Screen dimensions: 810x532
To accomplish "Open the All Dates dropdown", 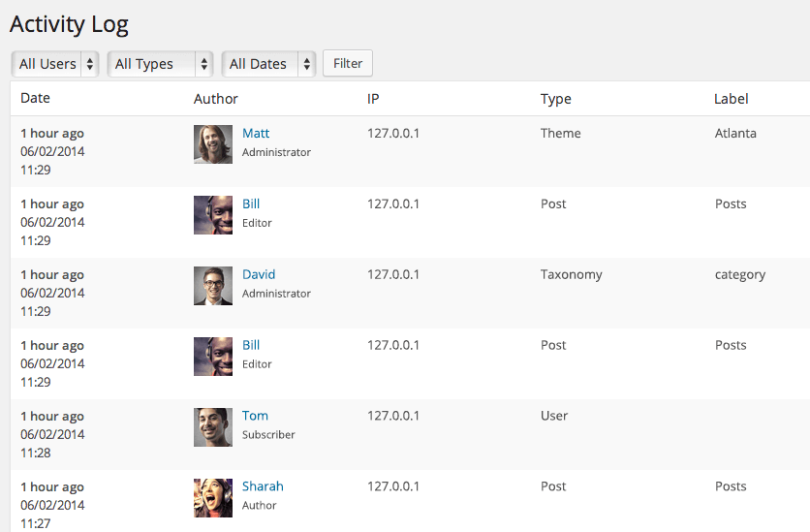I will [268, 64].
